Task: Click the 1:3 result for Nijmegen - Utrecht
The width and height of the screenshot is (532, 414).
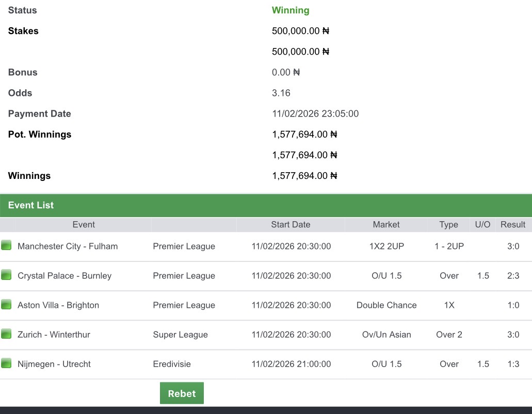Action: [513, 364]
